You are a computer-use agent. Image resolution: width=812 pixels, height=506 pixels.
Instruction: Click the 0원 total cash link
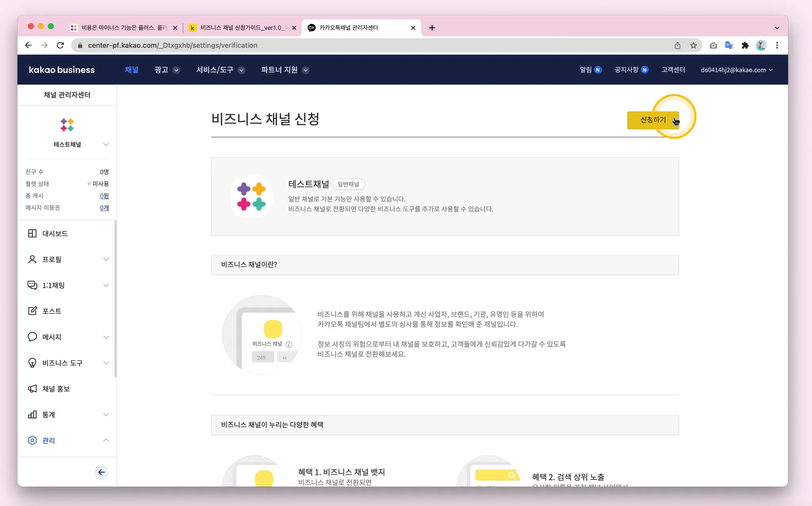pos(104,196)
